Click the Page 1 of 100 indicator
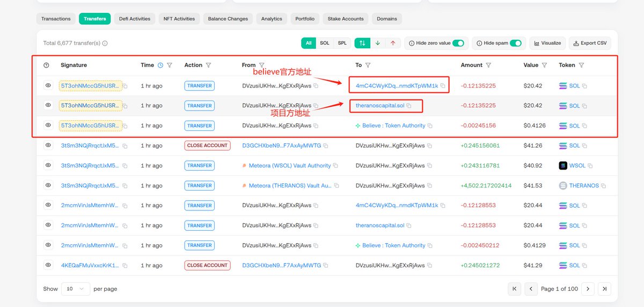The width and height of the screenshot is (644, 307). 559,289
